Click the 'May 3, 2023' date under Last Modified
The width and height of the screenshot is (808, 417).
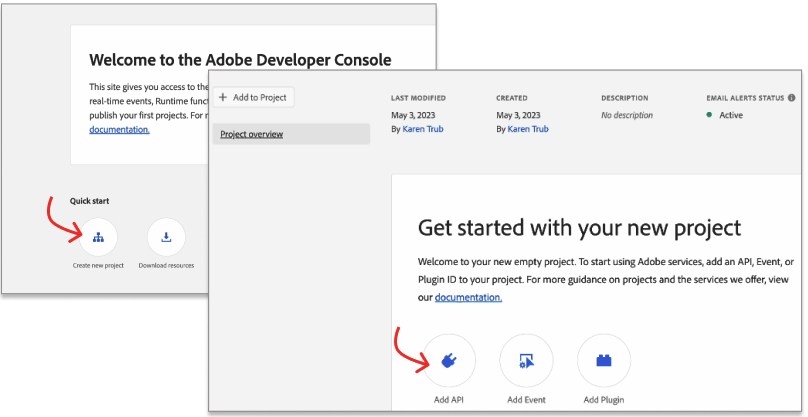[413, 115]
